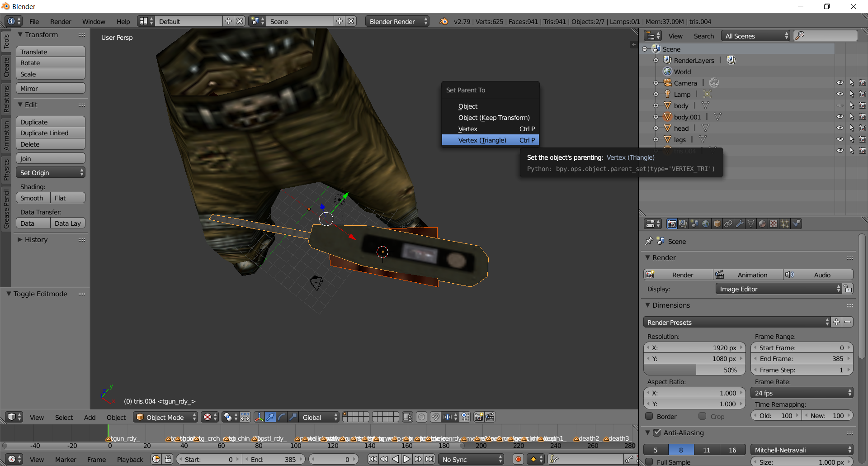Open the Object Mode dropdown
868x466 pixels.
[x=165, y=417]
